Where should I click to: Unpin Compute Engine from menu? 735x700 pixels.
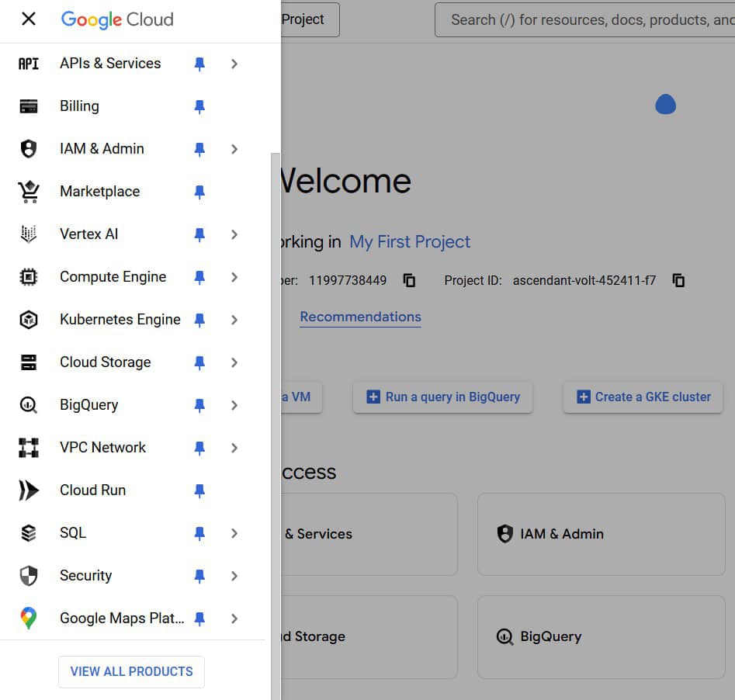pos(199,277)
